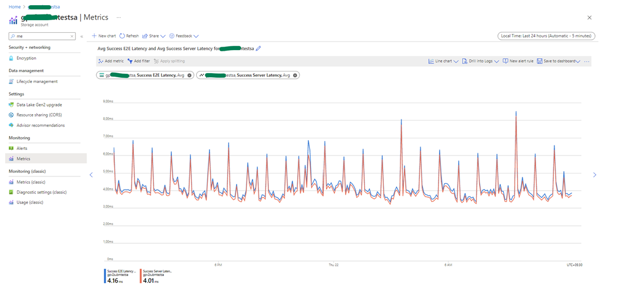Open Save to dashboard dropdown

coord(559,61)
